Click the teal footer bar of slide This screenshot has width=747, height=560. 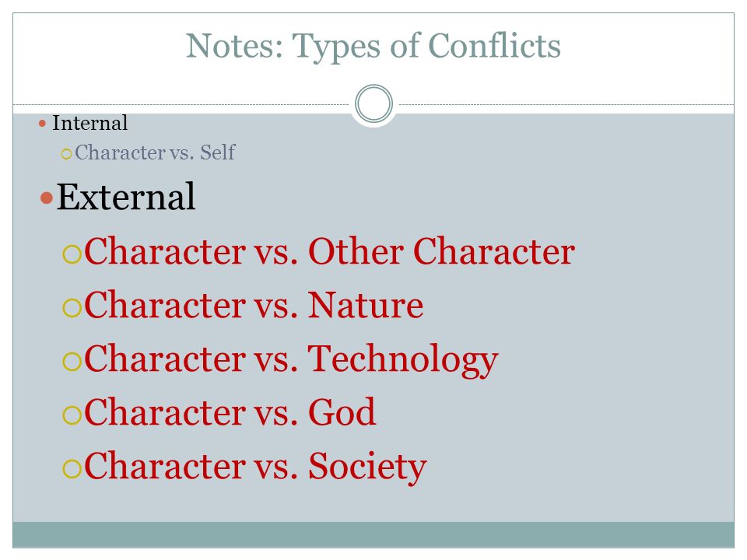click(373, 534)
